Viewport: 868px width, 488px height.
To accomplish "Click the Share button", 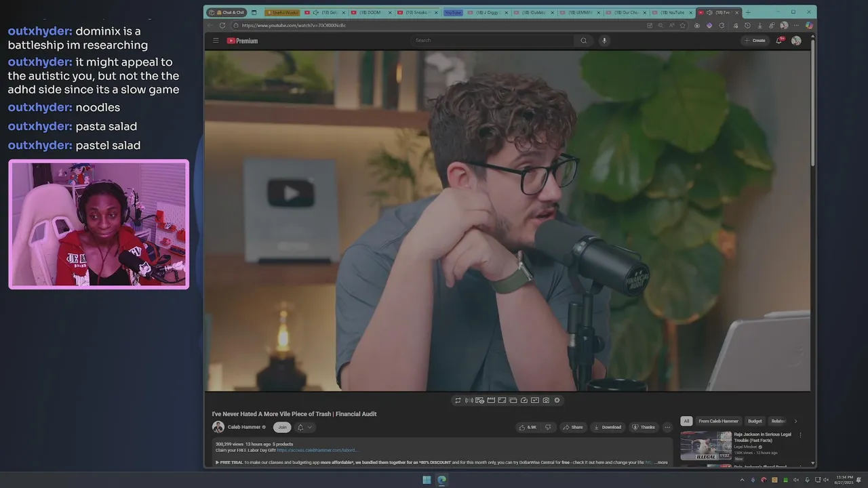I will (x=573, y=427).
